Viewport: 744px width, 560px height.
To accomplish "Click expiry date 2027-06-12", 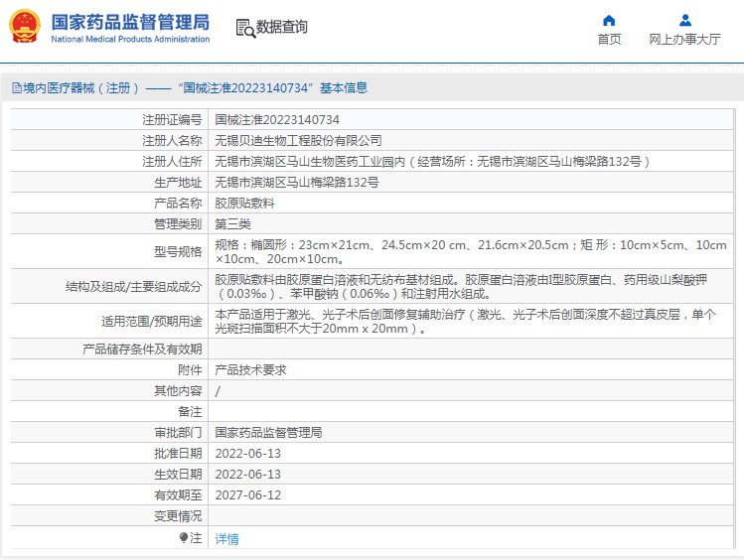I will [248, 495].
